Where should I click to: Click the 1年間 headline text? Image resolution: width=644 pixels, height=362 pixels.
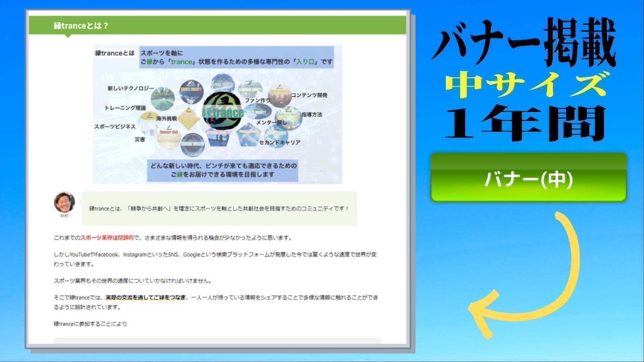[525, 123]
